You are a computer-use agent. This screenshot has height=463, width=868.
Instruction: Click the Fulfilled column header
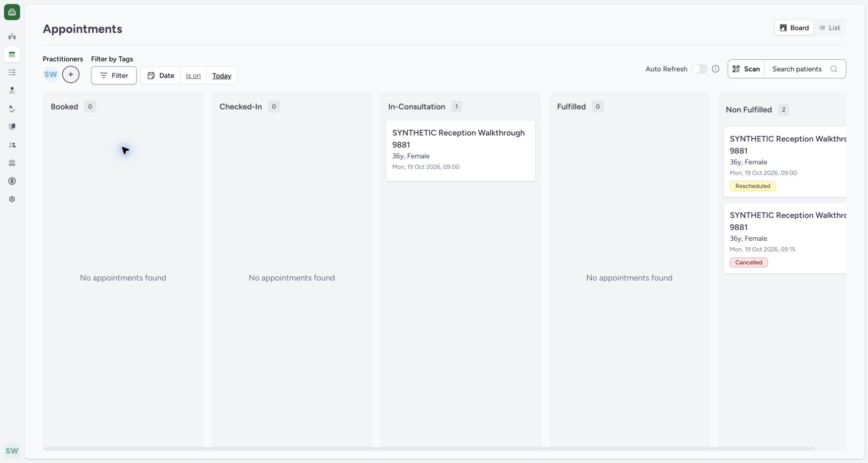[571, 107]
